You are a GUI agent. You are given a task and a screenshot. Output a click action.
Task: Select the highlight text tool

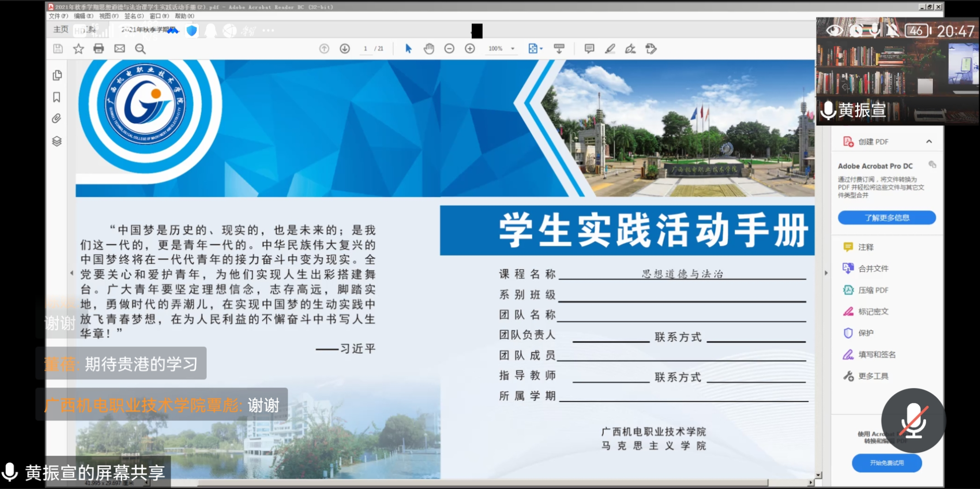coord(610,48)
